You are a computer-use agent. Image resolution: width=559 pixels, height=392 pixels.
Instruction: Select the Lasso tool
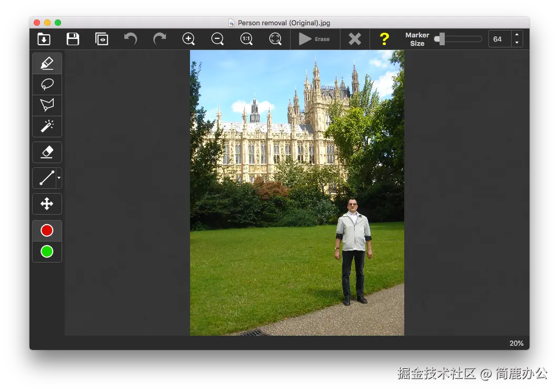click(47, 85)
